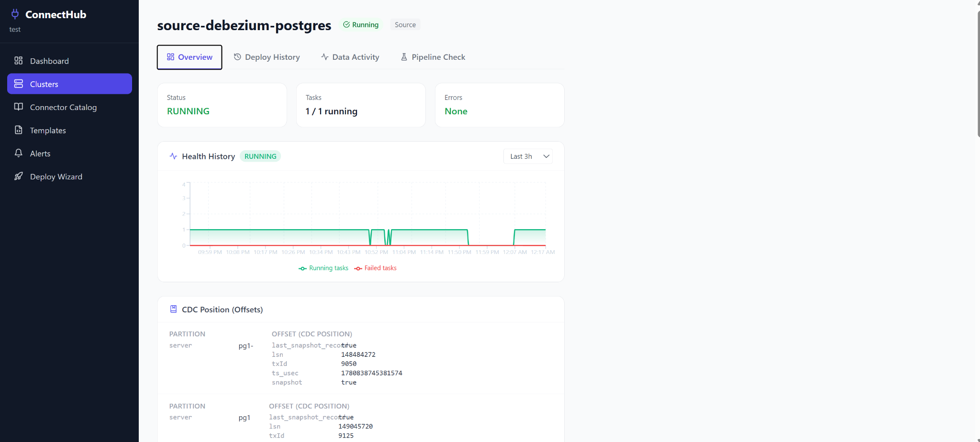Open the Connector Catalog page
The width and height of the screenshot is (980, 442).
(69, 107)
